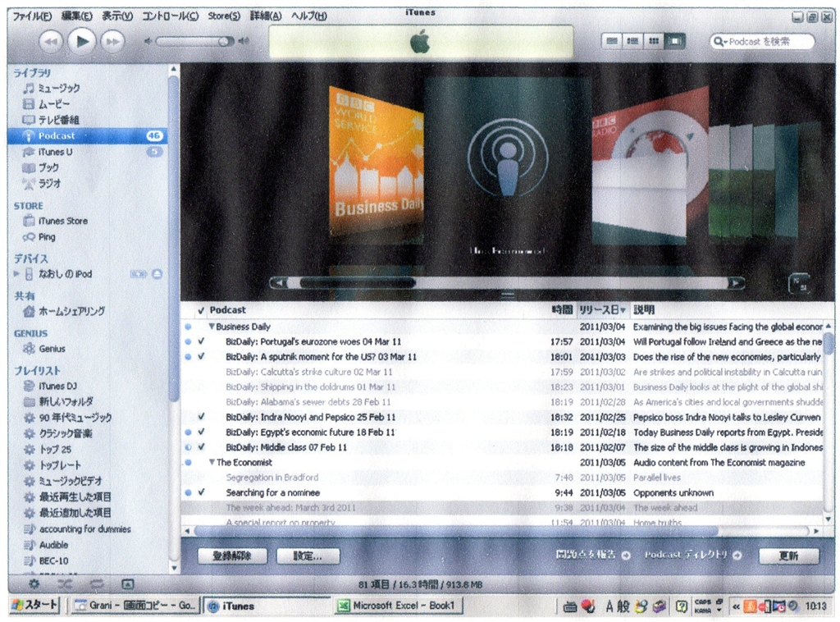This screenshot has width=840, height=622.
Task: Adjust the volume slider knob
Action: (x=225, y=41)
